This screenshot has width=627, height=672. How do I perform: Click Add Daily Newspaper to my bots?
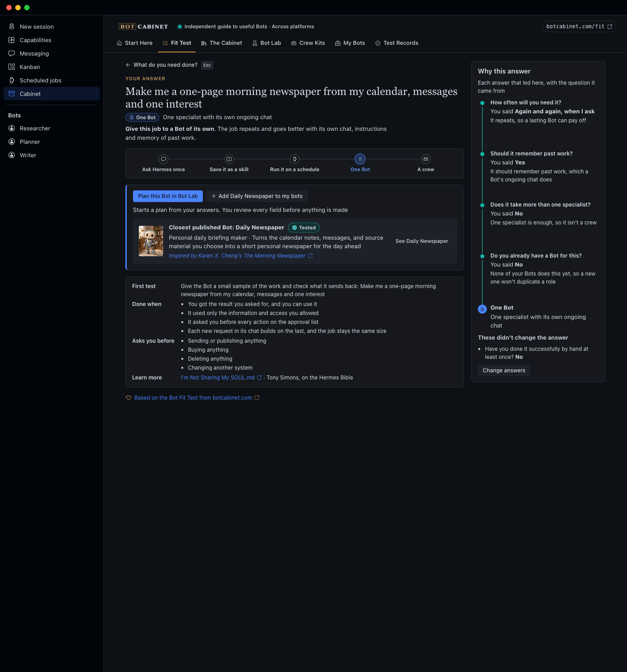pyautogui.click(x=257, y=196)
